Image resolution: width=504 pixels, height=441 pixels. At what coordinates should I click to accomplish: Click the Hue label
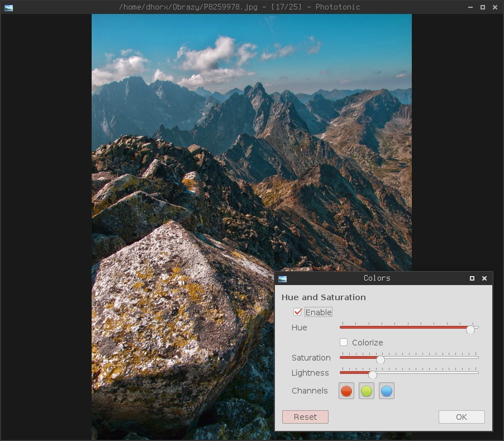tap(299, 328)
